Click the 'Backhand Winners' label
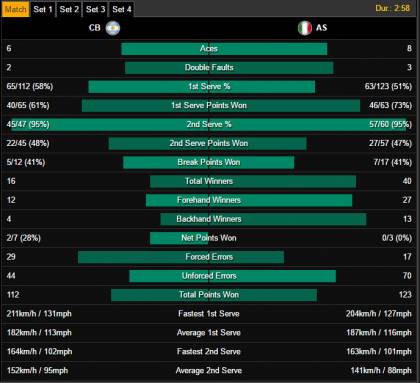The image size is (420, 383). (x=209, y=219)
